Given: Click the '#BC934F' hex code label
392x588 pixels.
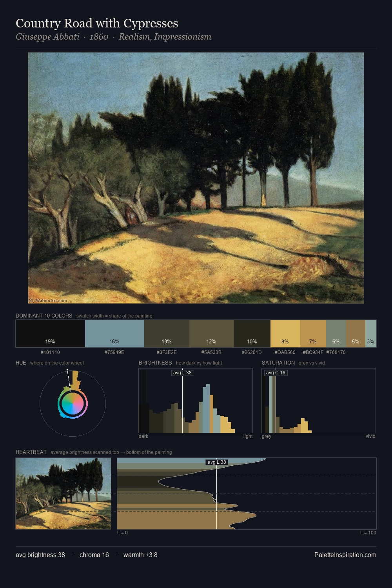Looking at the screenshot, I should tap(313, 352).
